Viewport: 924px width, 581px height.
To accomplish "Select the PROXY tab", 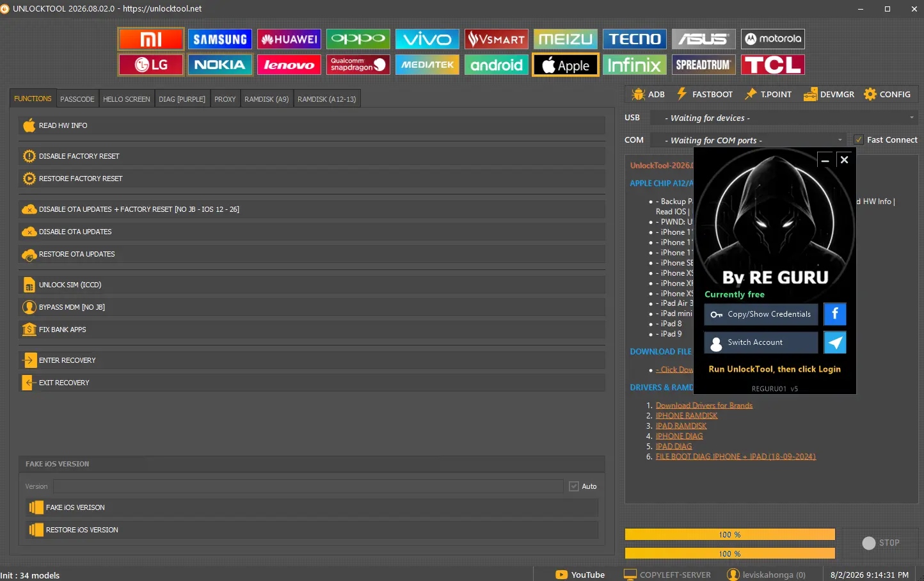I will (225, 99).
